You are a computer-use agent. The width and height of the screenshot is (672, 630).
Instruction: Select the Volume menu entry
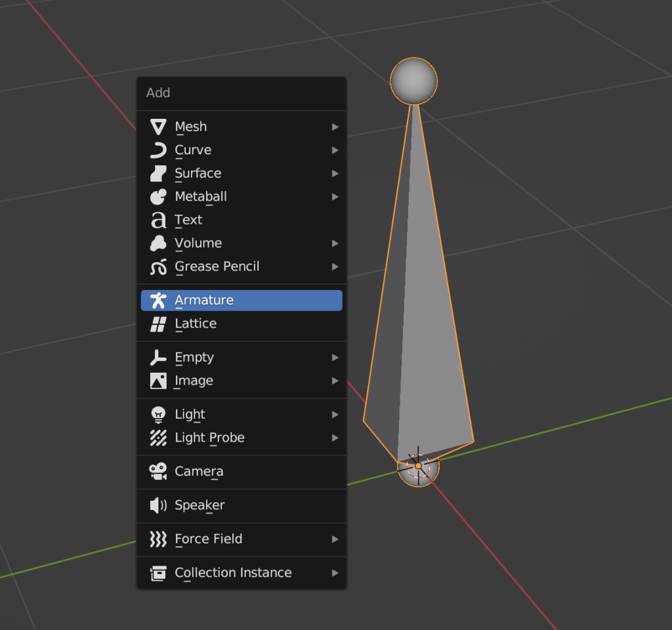tap(198, 243)
